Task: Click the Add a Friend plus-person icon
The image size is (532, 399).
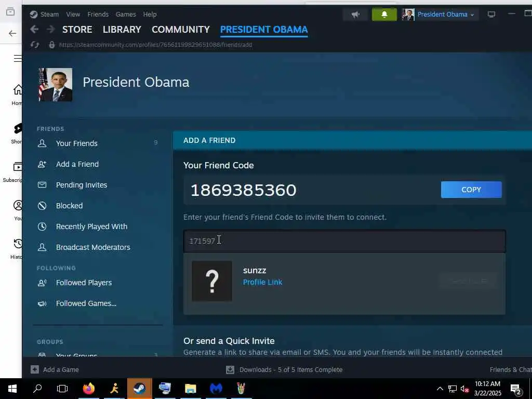Action: click(x=42, y=164)
